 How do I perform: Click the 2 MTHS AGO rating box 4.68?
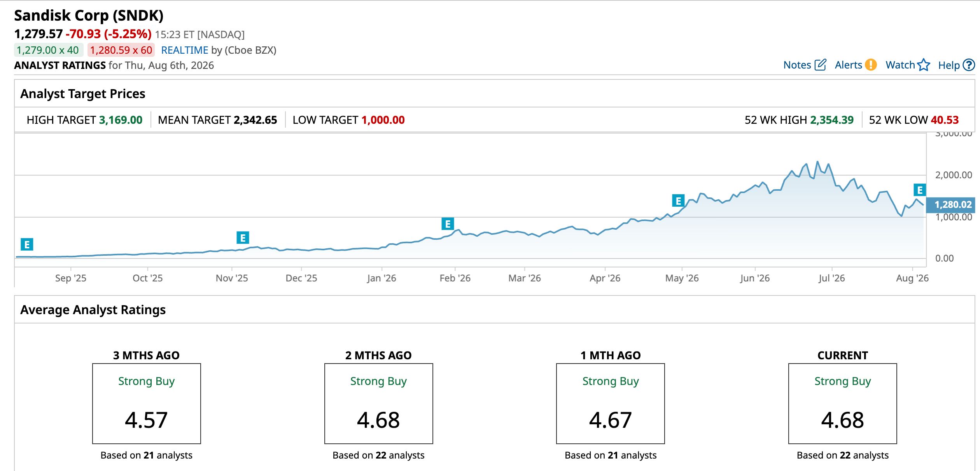click(x=379, y=404)
